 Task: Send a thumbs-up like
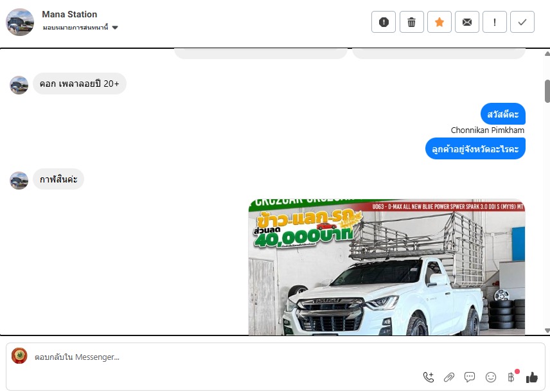pos(532,377)
